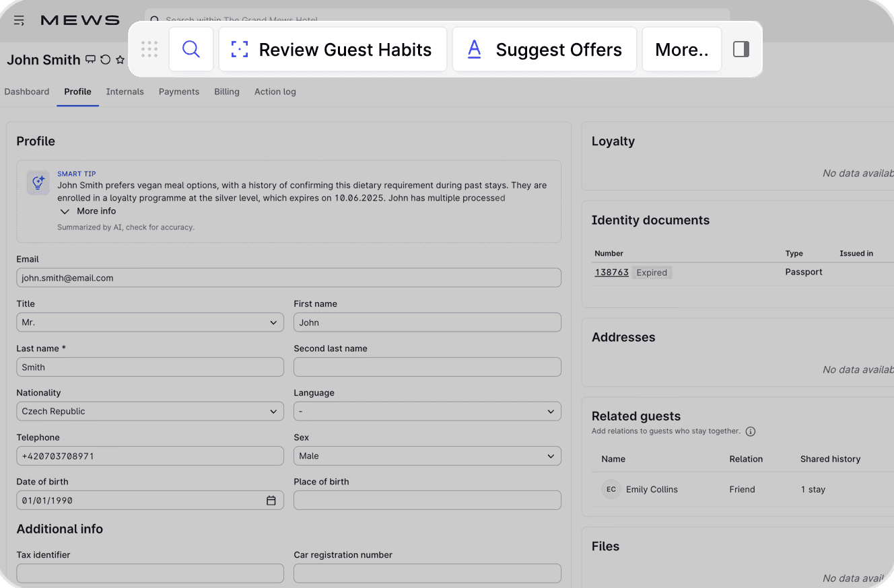Toggle the side panel icon in the floating toolbar
This screenshot has height=588, width=894.
741,49
